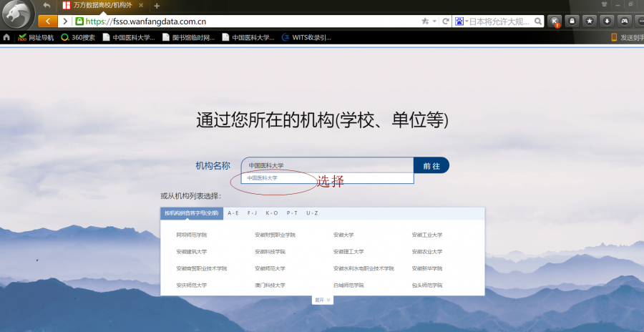Screen dimensions: 644x332
Task: Select 安徽科技学院 from list
Action: [x=270, y=251]
